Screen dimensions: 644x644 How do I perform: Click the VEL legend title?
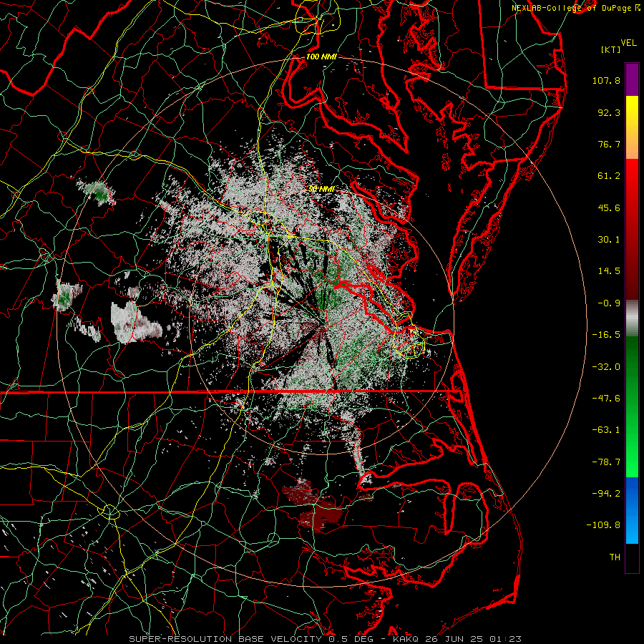click(629, 43)
